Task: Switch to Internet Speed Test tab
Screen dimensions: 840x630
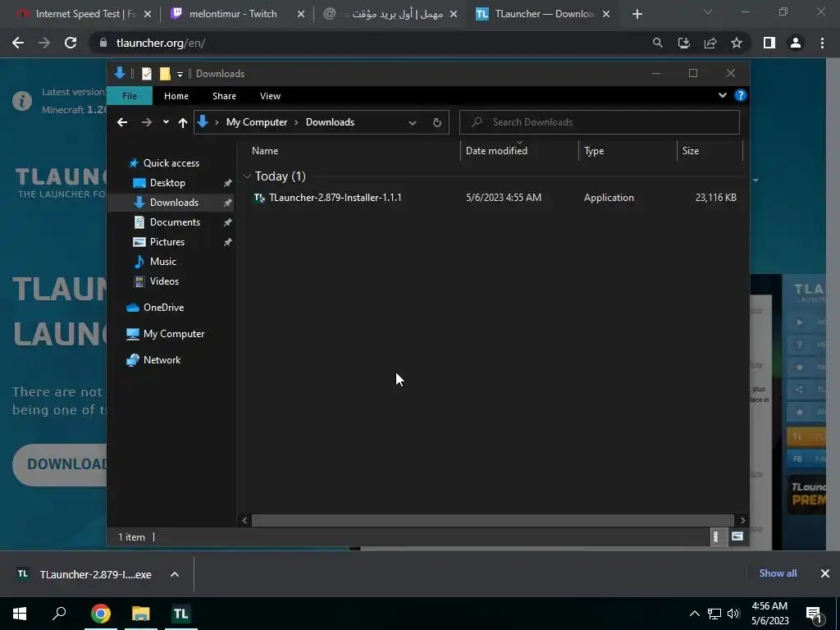Action: tap(84, 14)
